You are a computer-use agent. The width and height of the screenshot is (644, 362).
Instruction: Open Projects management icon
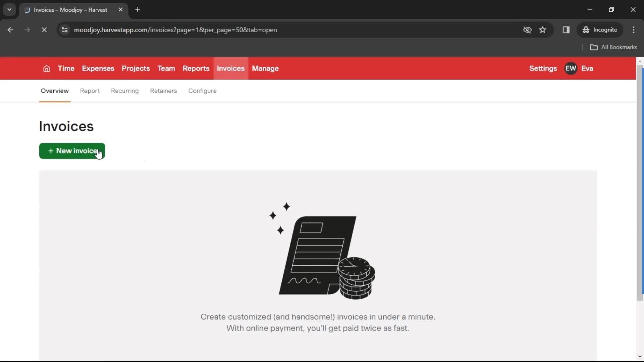pyautogui.click(x=136, y=68)
